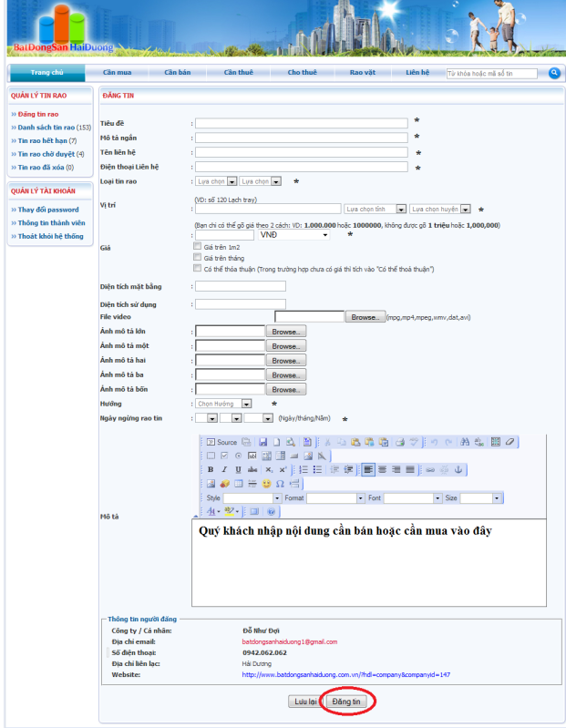
Task: Click the Align Right icon
Action: pos(396,470)
